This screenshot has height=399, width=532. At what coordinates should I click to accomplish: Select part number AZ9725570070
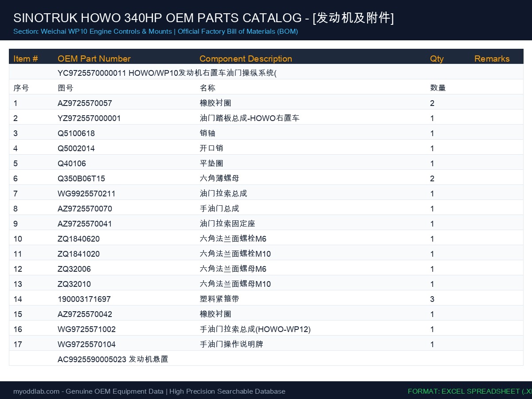click(85, 209)
